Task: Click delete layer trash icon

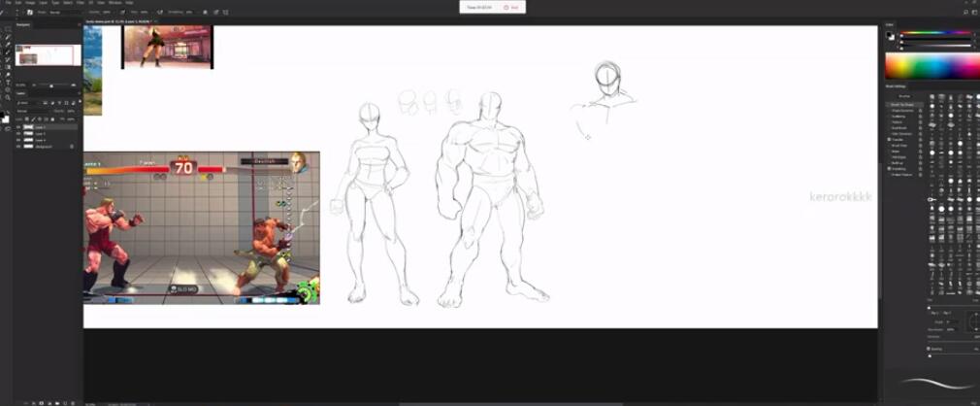Action: coord(74,403)
